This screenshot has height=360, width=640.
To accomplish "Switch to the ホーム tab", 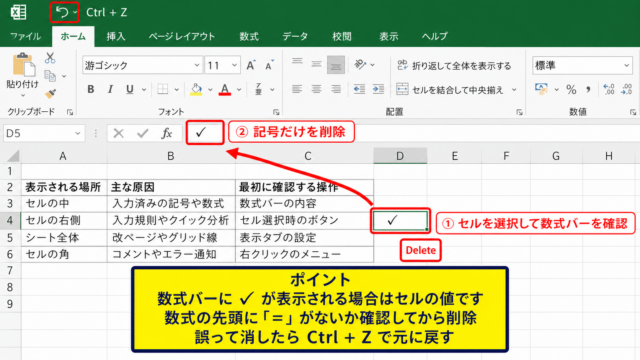I will (73, 36).
